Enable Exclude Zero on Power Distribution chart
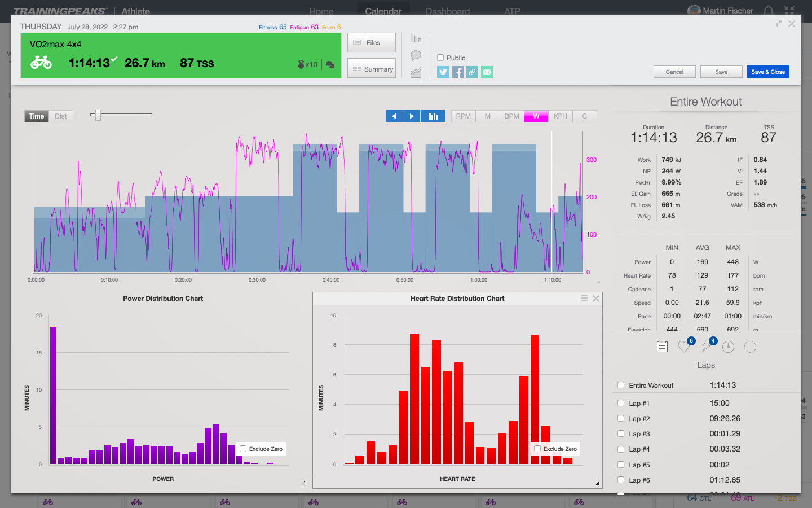Viewport: 812px width, 508px height. click(243, 449)
